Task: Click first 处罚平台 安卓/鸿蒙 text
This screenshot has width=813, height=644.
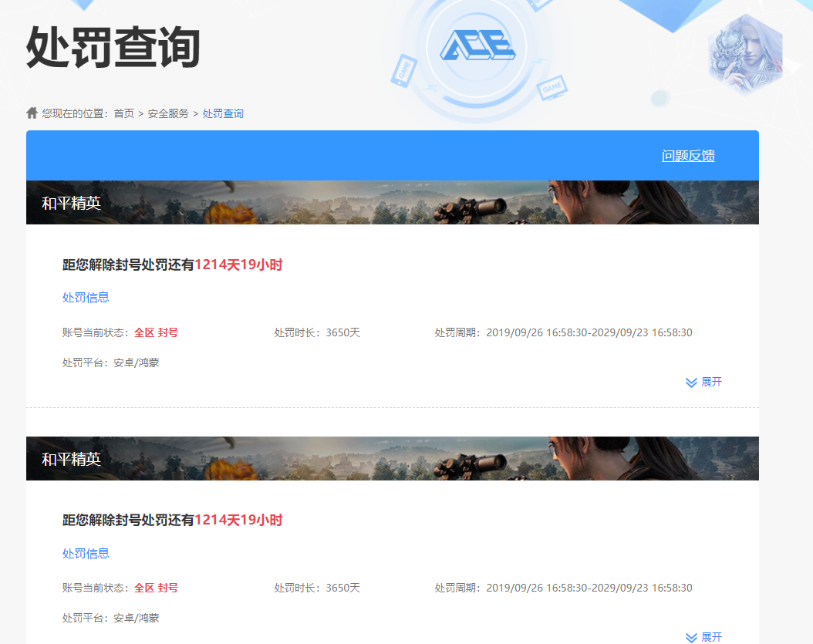Action: pos(110,362)
